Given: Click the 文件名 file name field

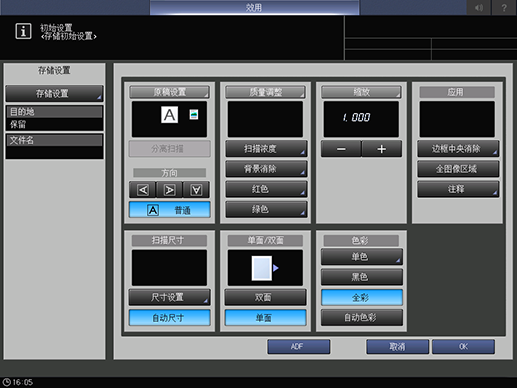Looking at the screenshot, I should 54,146.
